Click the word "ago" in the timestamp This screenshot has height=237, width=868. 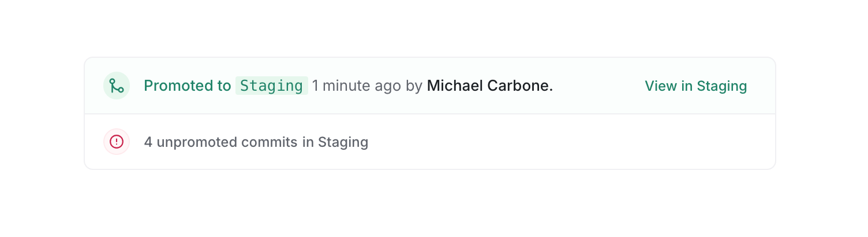[x=388, y=86]
